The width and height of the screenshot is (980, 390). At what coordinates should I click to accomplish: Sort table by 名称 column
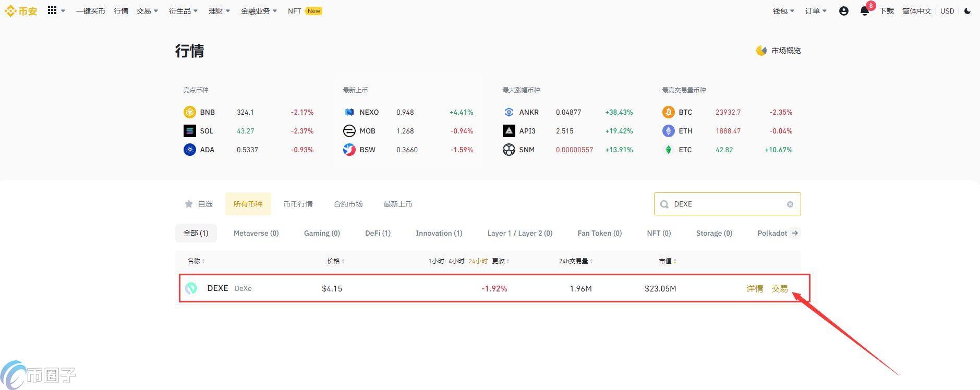coord(196,261)
